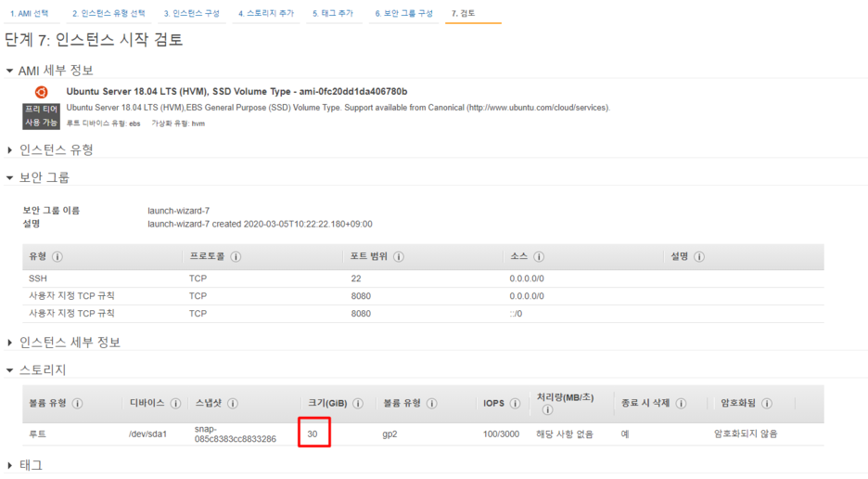Click source '0.0.0.0/0' in SSH row
Image resolution: width=868 pixels, height=479 pixels.
click(527, 278)
